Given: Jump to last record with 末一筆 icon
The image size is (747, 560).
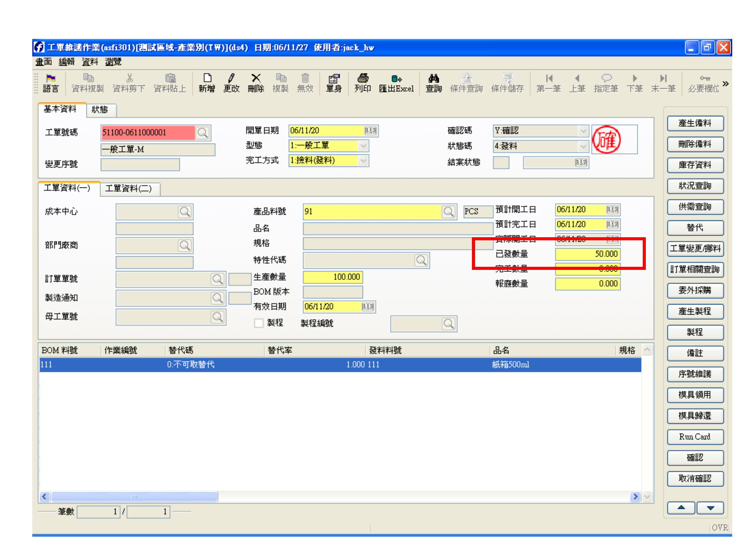Looking at the screenshot, I should tap(663, 83).
